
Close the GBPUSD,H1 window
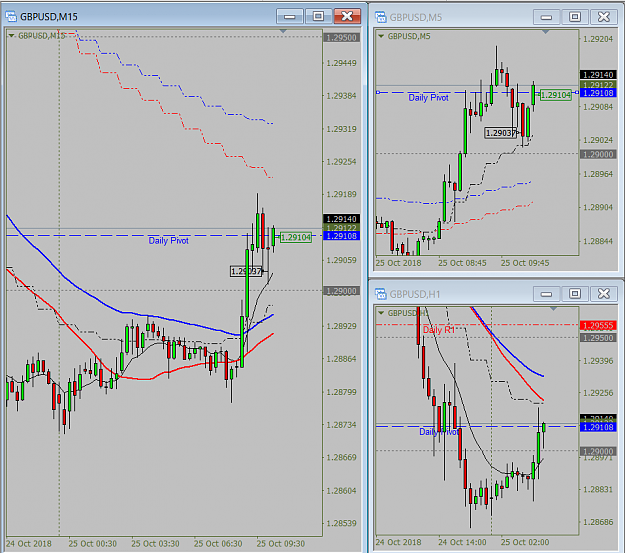click(603, 294)
